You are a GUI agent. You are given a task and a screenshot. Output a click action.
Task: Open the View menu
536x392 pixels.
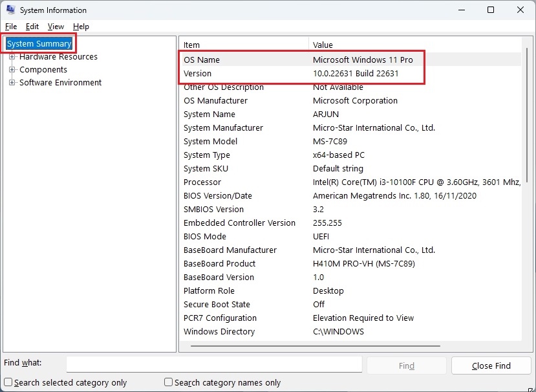55,27
